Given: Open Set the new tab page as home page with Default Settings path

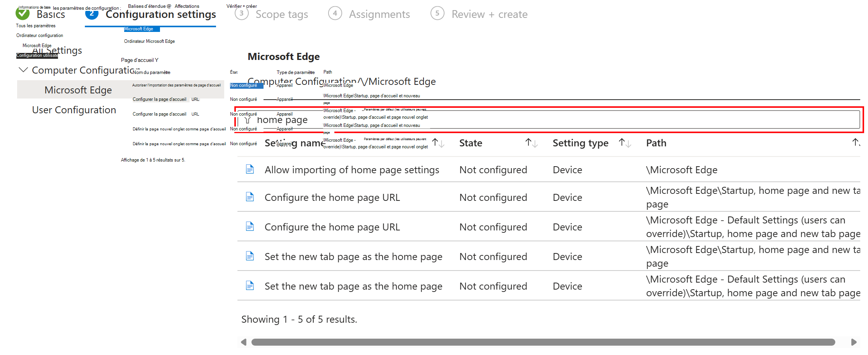Looking at the screenshot, I should 353,286.
